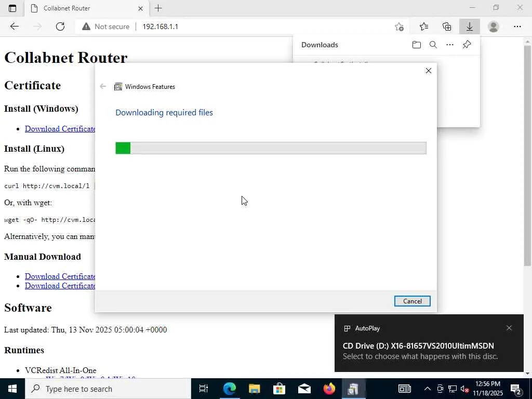Open the taskbar clock showing 12:56 PM
This screenshot has width=532, height=399.
coord(488,389)
